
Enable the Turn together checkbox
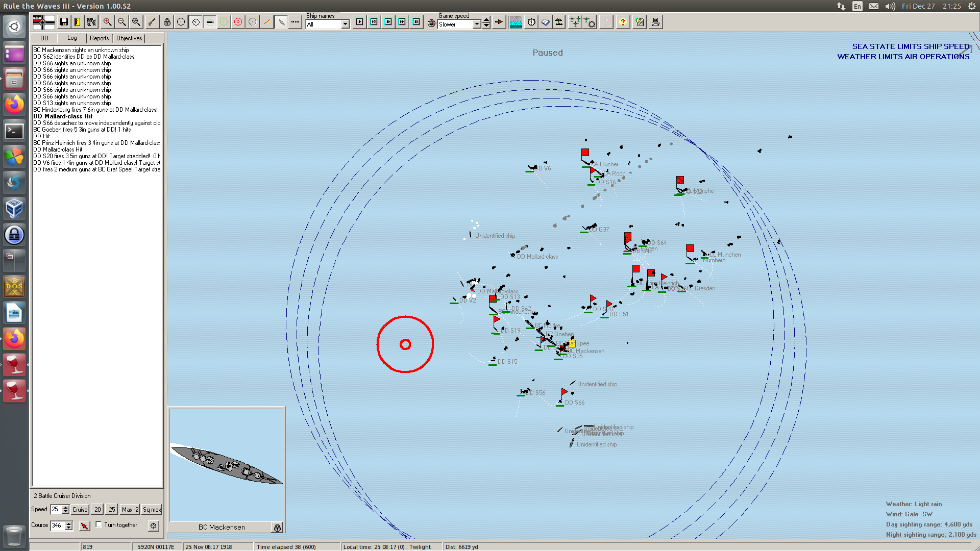(99, 524)
